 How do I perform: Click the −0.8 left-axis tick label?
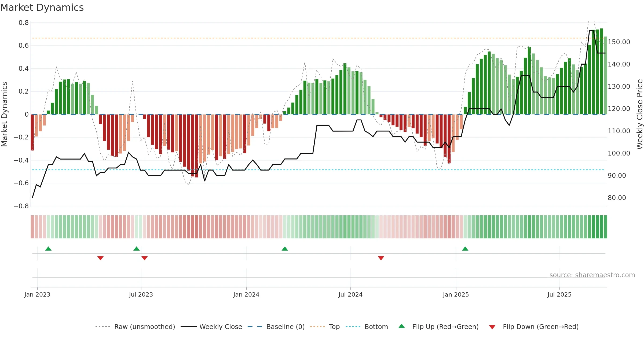pyautogui.click(x=21, y=206)
